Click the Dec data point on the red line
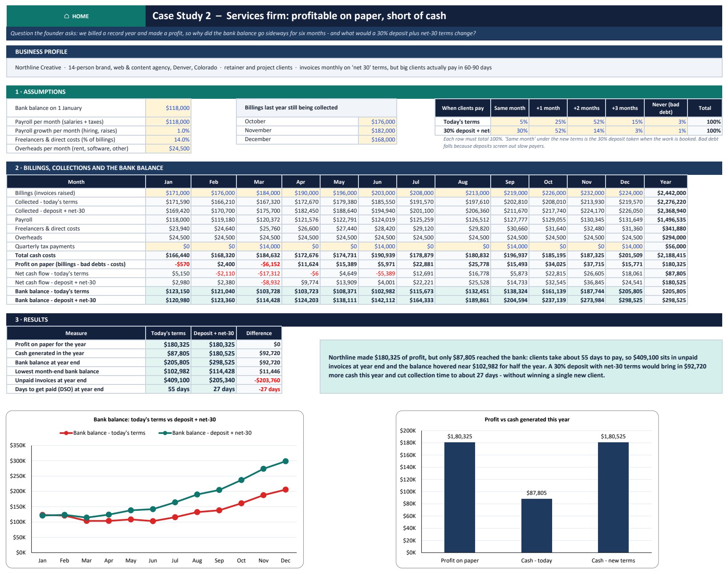The width and height of the screenshot is (728, 574). 285,490
